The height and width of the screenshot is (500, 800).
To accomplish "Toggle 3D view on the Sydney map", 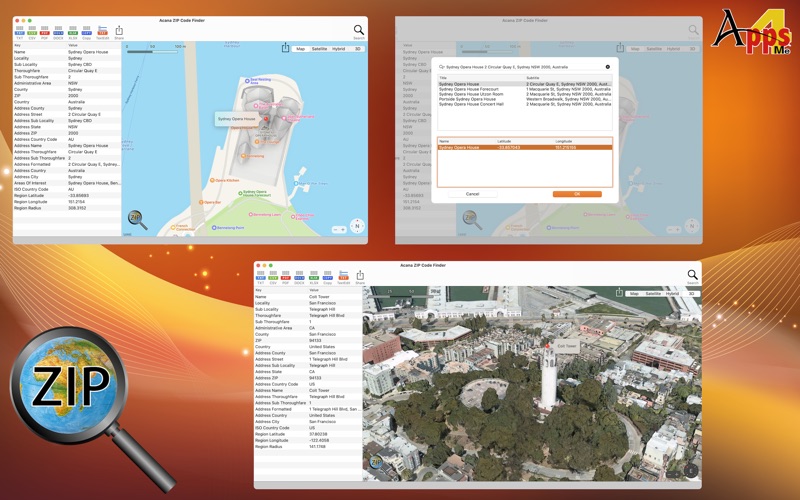I will point(357,48).
